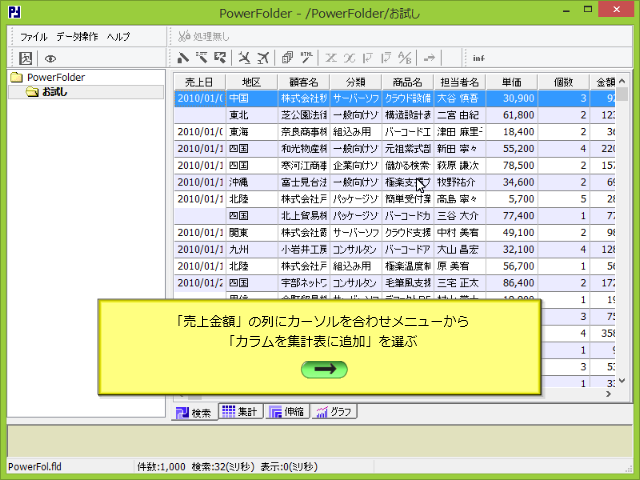The height and width of the screenshot is (480, 640).
Task: Click the first pen edit toolbar icon
Action: tap(183, 58)
